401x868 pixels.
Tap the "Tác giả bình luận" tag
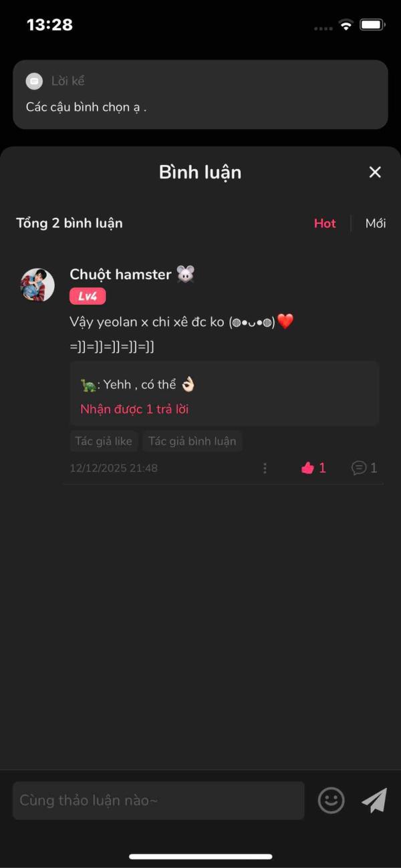click(x=192, y=441)
